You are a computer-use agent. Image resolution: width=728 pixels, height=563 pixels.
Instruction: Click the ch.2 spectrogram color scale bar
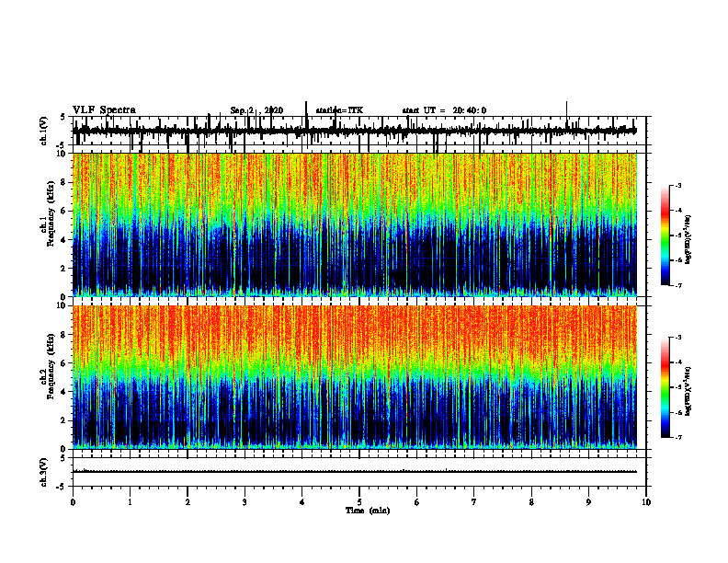(x=665, y=387)
